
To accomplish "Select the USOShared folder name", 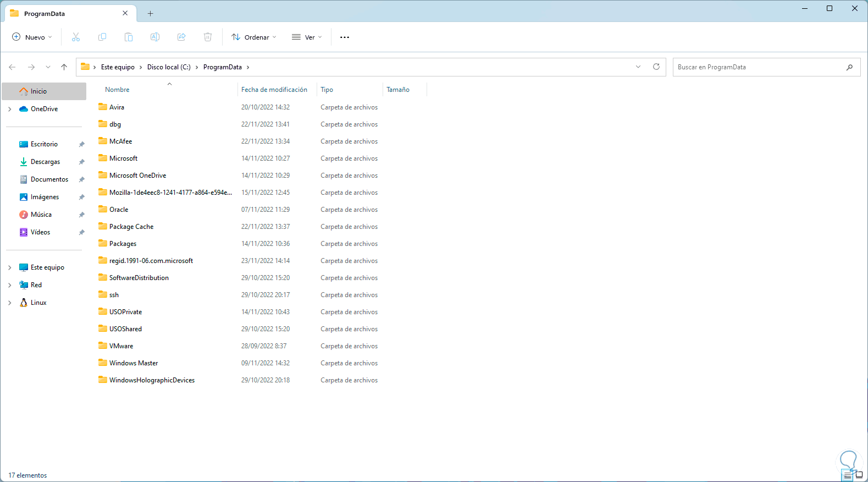I will (x=125, y=329).
